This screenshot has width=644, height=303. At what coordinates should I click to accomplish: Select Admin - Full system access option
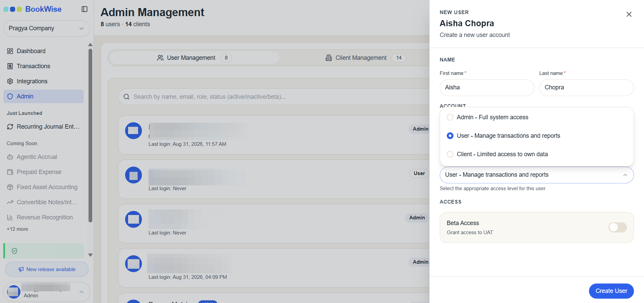pyautogui.click(x=537, y=117)
